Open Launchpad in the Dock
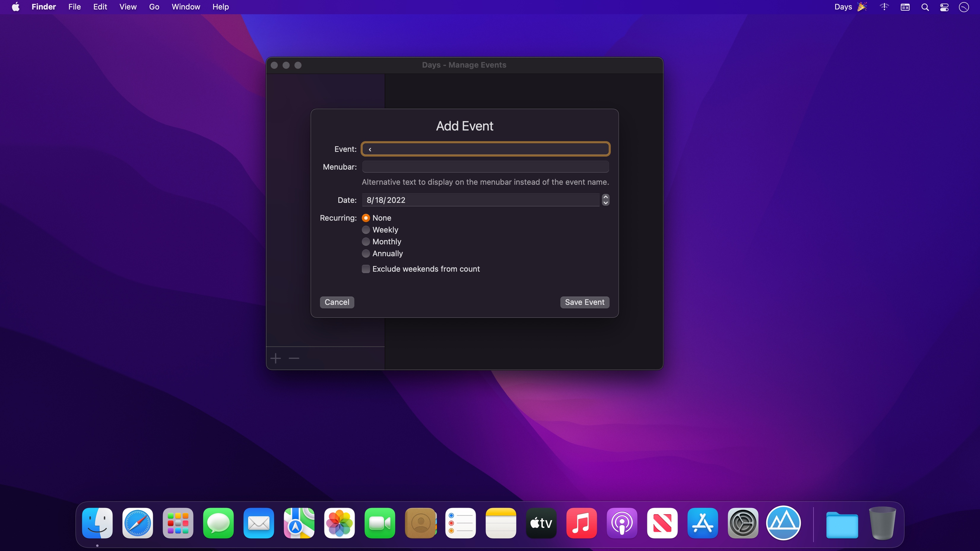The image size is (980, 551). [x=178, y=523]
